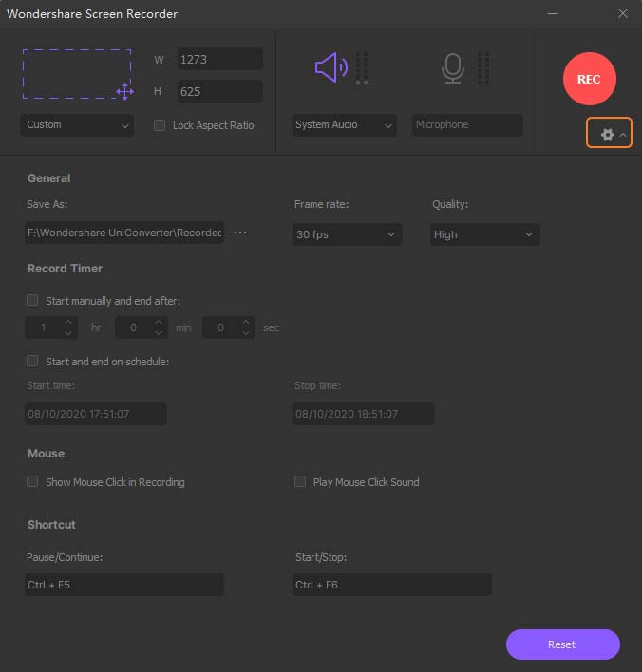Click the Reset button

[562, 644]
